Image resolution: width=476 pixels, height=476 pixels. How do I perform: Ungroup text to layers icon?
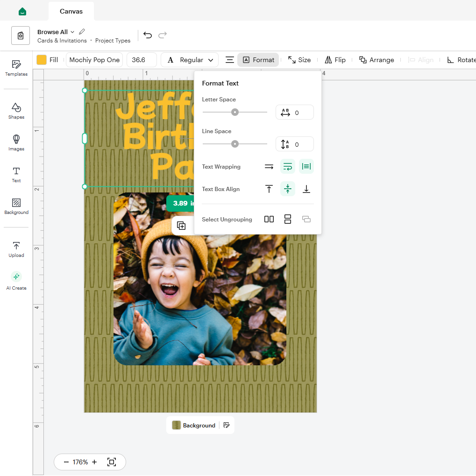(x=306, y=219)
